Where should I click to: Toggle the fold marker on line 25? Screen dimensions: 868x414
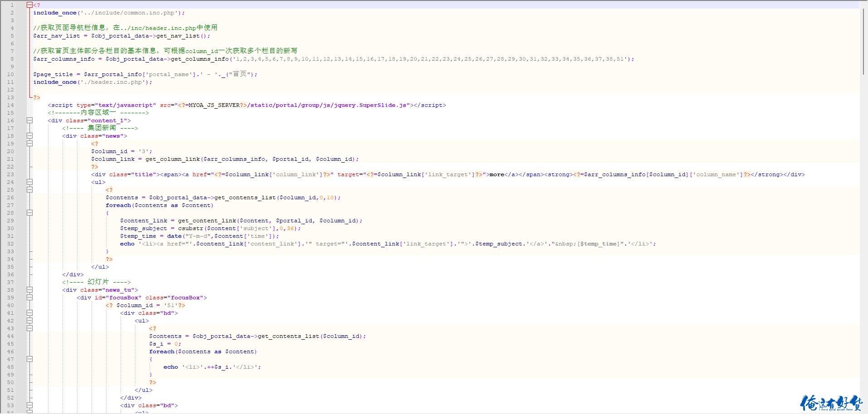(29, 190)
